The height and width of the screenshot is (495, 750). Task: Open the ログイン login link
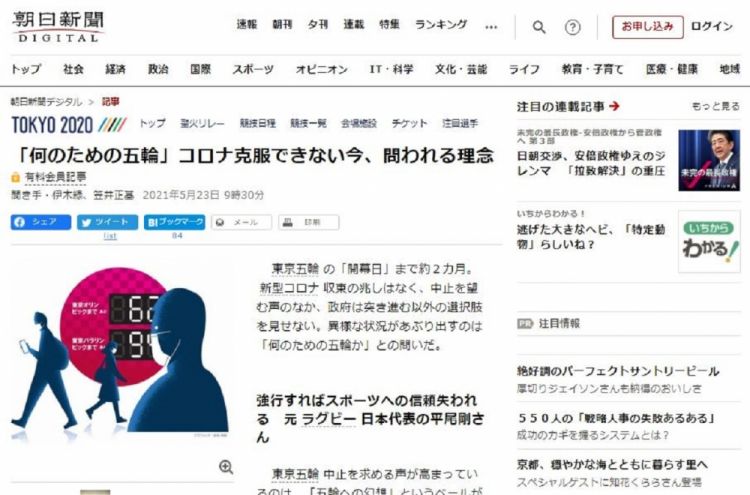click(x=711, y=27)
